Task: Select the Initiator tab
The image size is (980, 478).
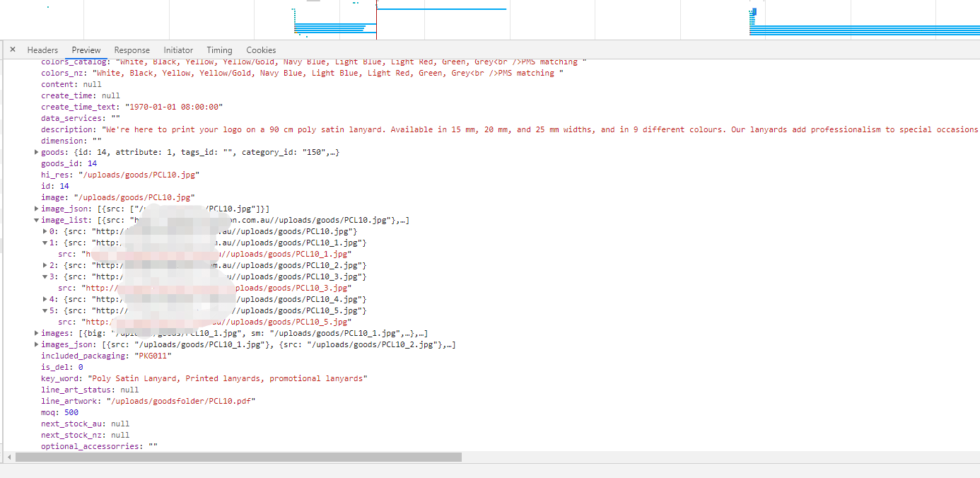Action: (x=177, y=49)
